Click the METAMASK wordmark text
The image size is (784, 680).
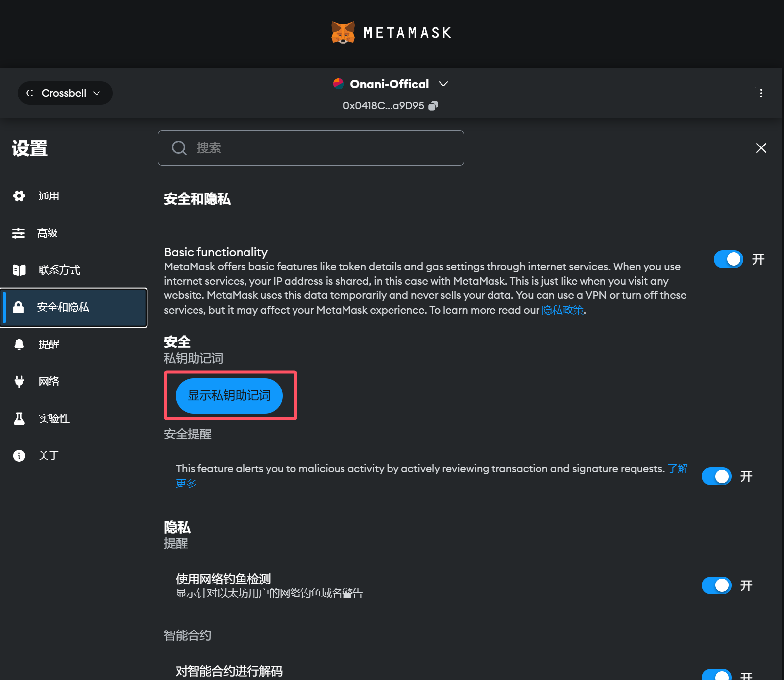click(407, 33)
